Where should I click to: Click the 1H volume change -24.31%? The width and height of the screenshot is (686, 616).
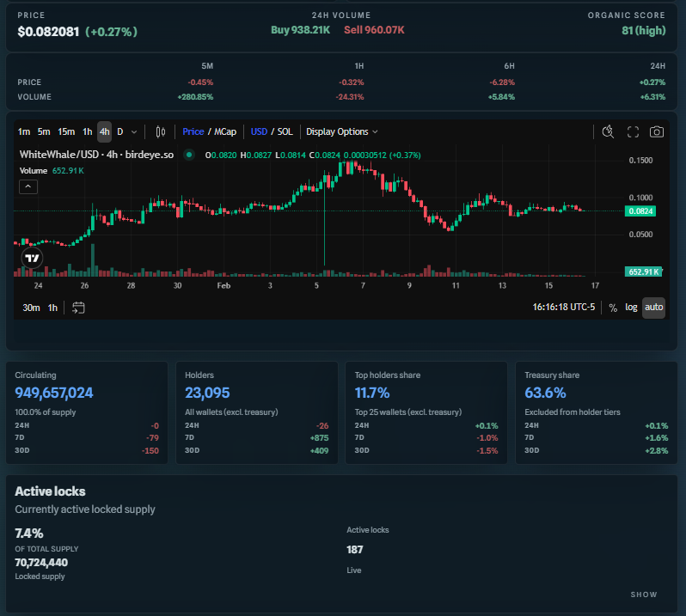(350, 97)
